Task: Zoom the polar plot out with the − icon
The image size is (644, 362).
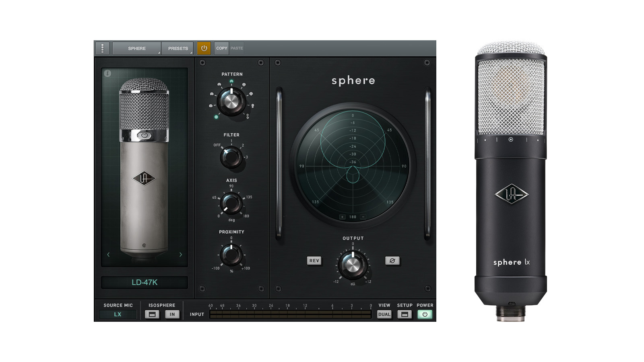Action: (x=363, y=216)
